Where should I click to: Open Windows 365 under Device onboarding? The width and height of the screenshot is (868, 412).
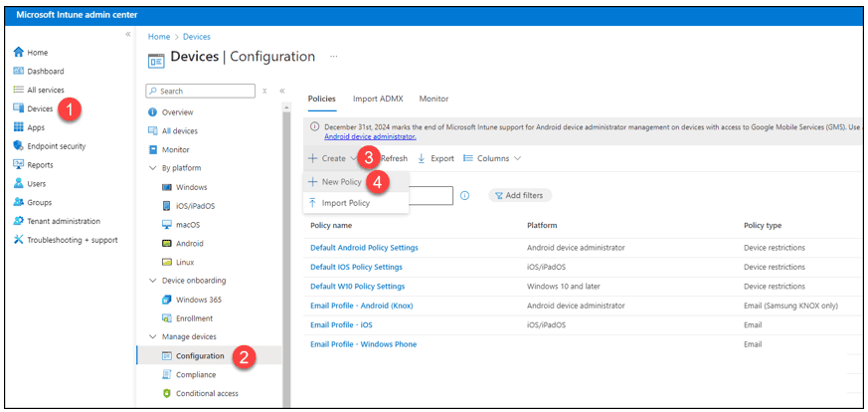click(192, 301)
